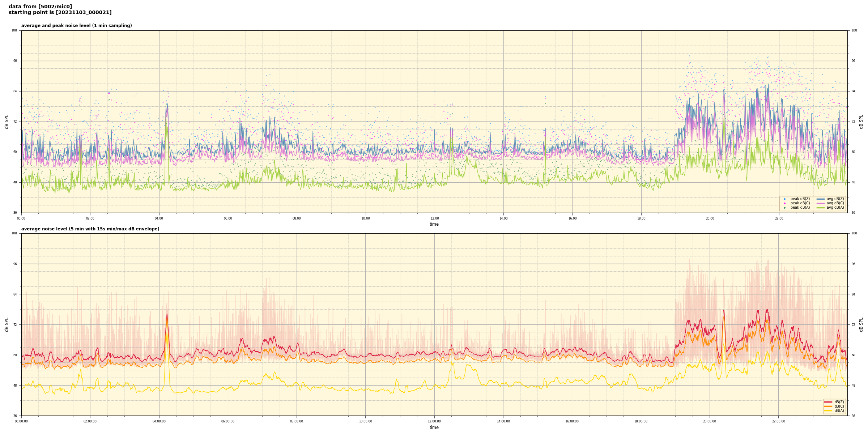Click the 'average noise level (5 min...)' chart title
This screenshot has width=868, height=434.
90,229
